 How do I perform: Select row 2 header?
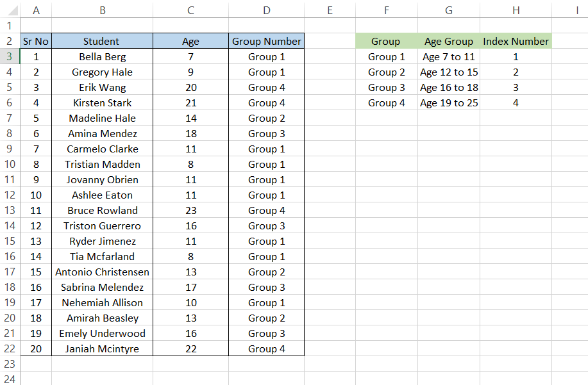10,41
